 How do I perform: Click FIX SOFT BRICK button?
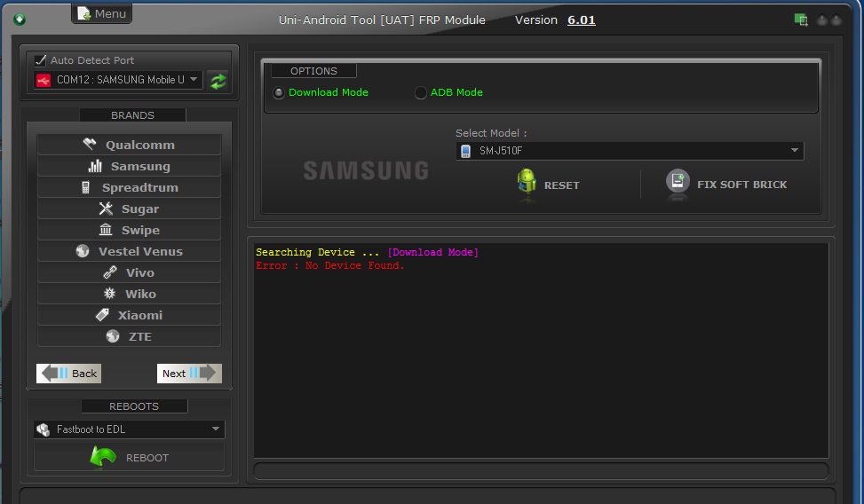click(x=726, y=185)
